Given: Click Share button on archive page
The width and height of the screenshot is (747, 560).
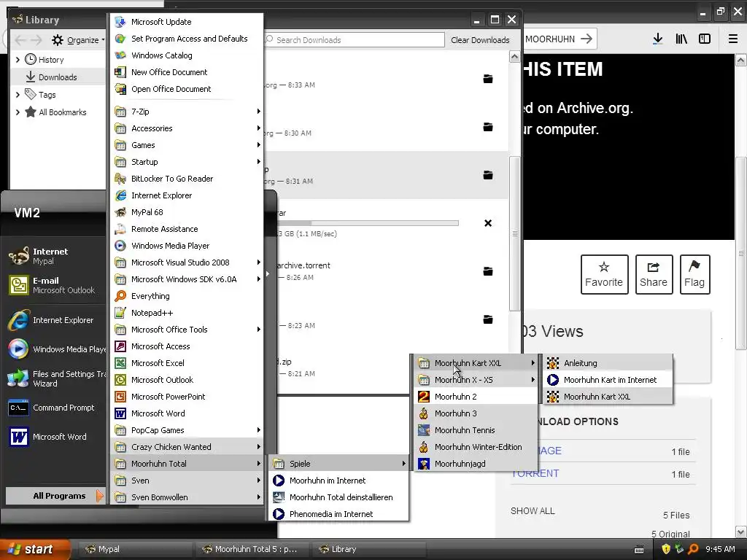Looking at the screenshot, I should click(x=654, y=274).
